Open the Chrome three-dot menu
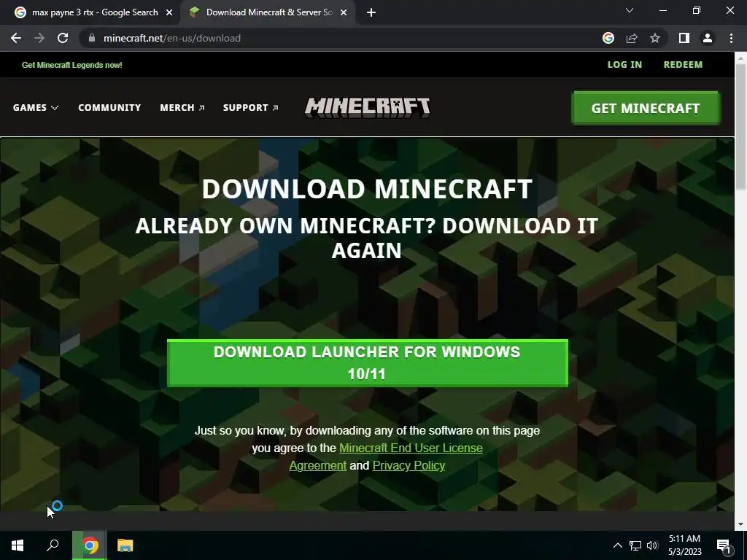 (731, 38)
